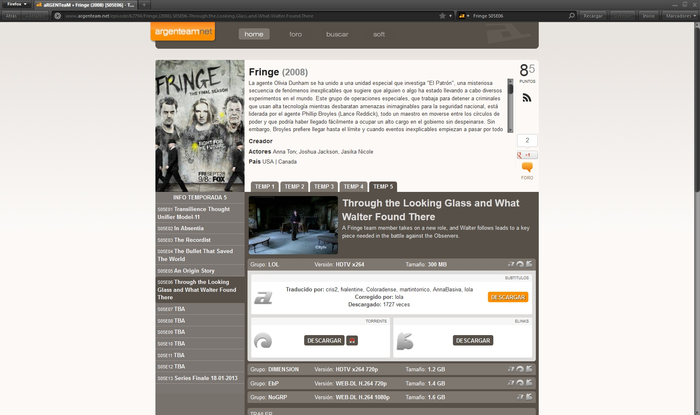Viewport: 700px width, 415px height.
Task: Click the orange DESCARGAR subtitles button
Action: (x=508, y=297)
